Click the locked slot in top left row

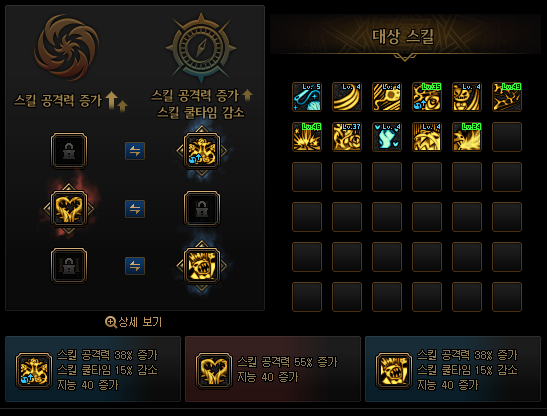69,151
